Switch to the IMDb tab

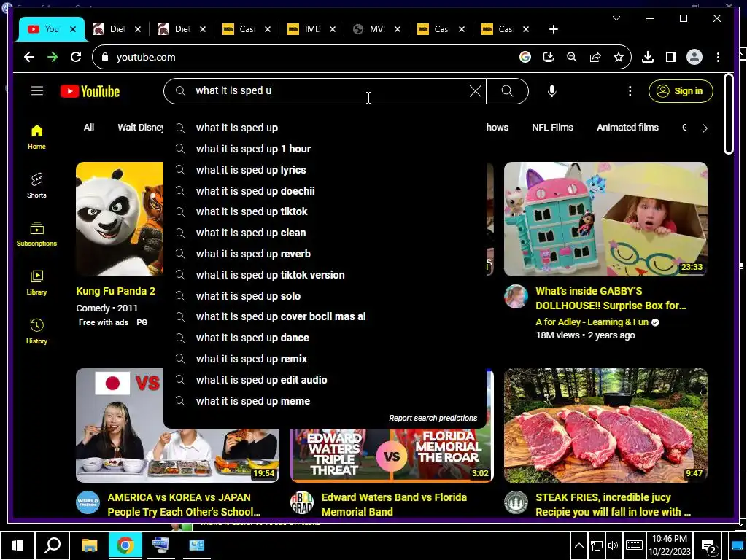pos(312,29)
